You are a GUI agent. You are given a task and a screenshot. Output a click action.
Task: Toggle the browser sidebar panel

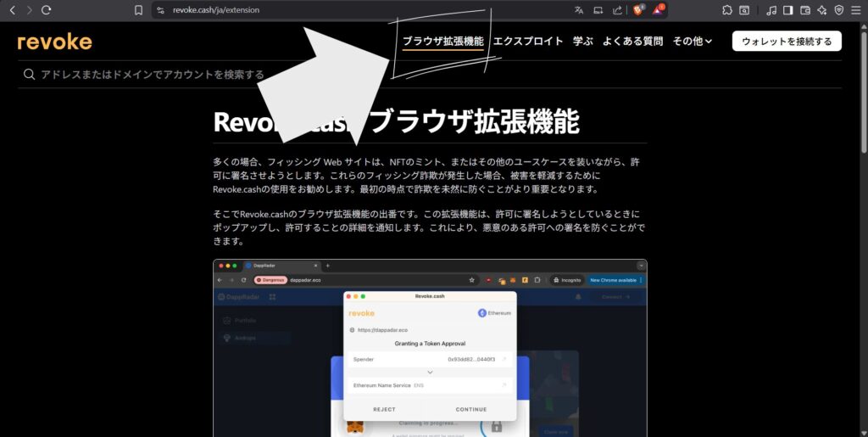click(787, 10)
